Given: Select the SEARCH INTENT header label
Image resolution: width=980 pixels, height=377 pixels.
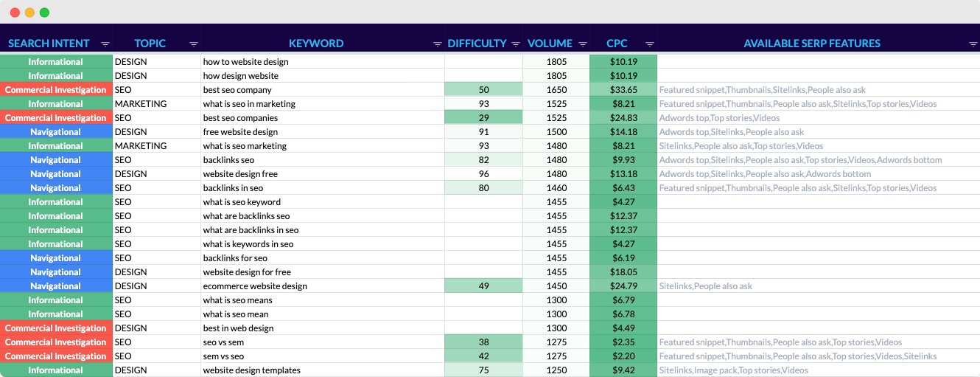Looking at the screenshot, I should tap(49, 44).
